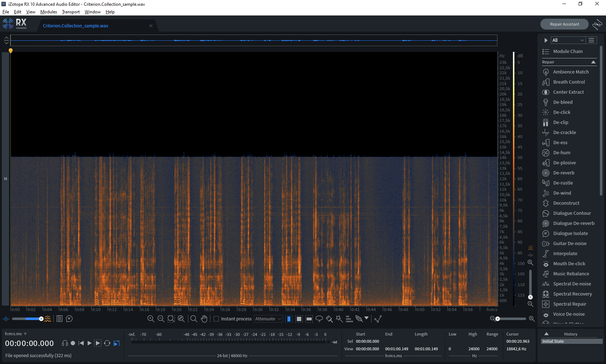
Task: Select the Lasso selection tool
Action: tap(319, 319)
